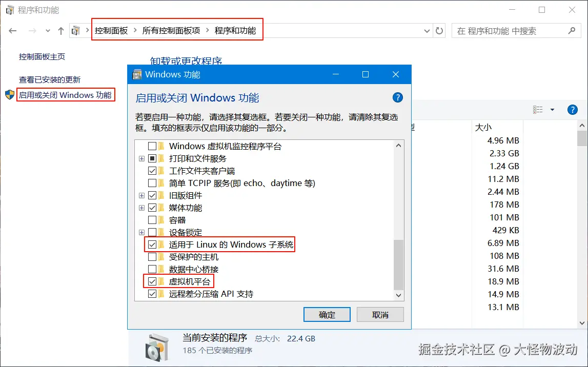Image resolution: width=588 pixels, height=367 pixels.
Task: Click the back navigation arrow
Action: 13,31
